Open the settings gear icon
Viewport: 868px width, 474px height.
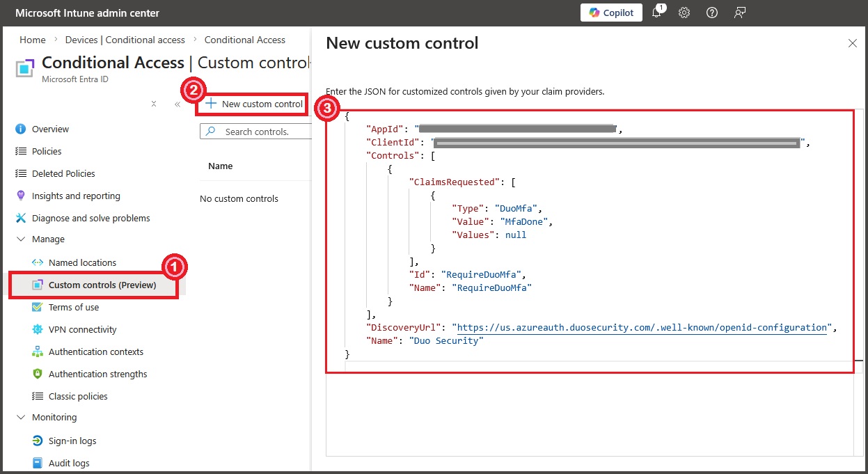click(684, 13)
